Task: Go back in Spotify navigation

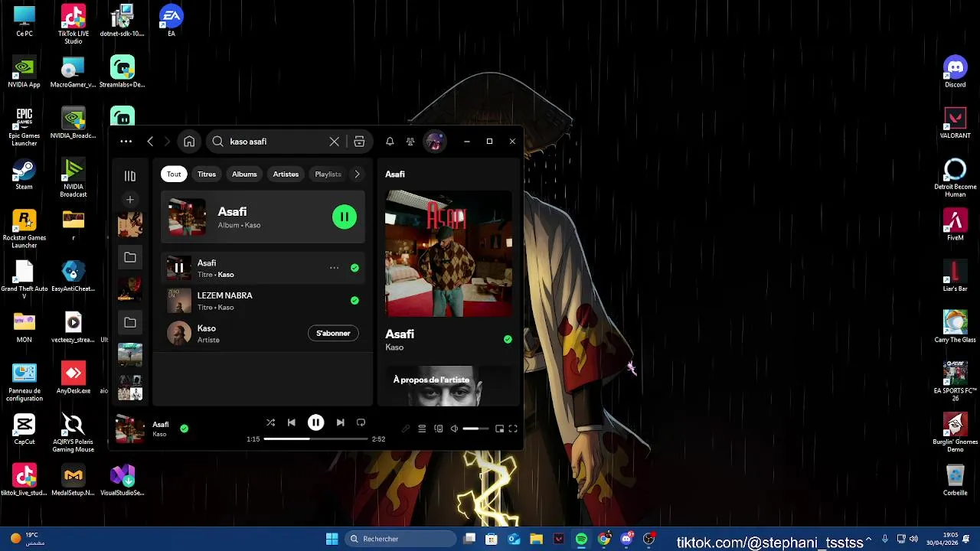Action: point(150,142)
